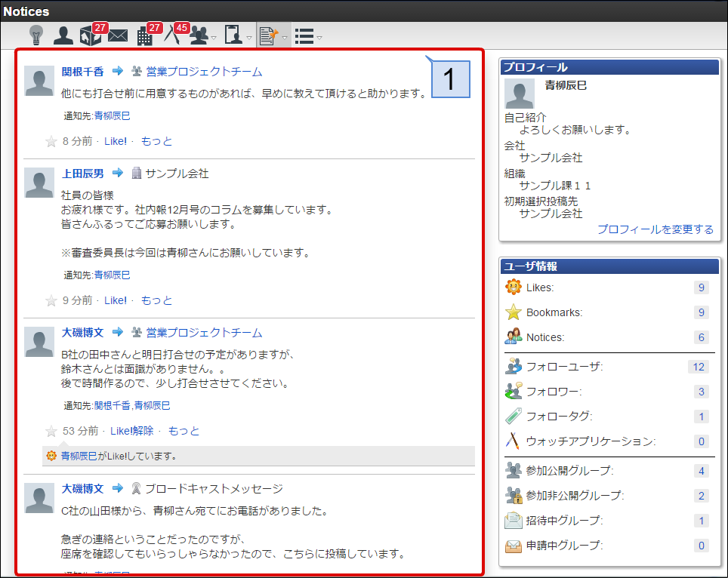The height and width of the screenshot is (578, 728).
Task: Click プロフィールを変更する link
Action: tap(655, 229)
